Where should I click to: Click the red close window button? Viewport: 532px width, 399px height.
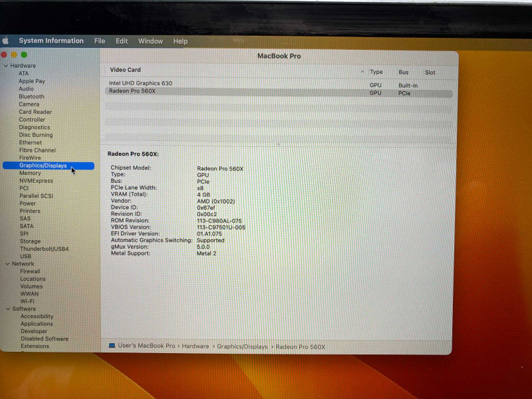click(4, 55)
